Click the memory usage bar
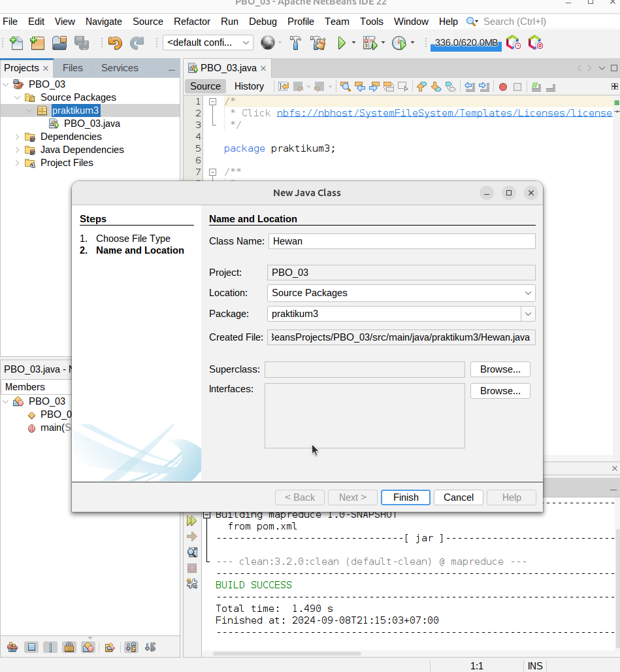The image size is (620, 672). coord(466,43)
